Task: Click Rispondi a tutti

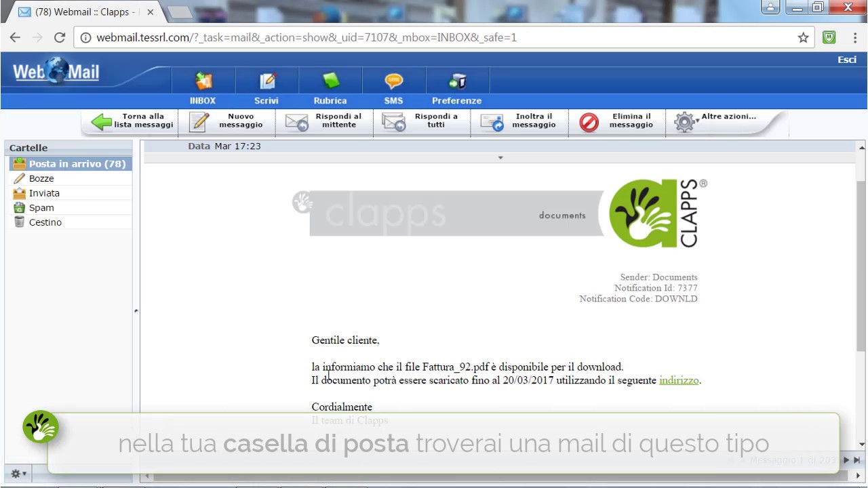Action: (421, 121)
